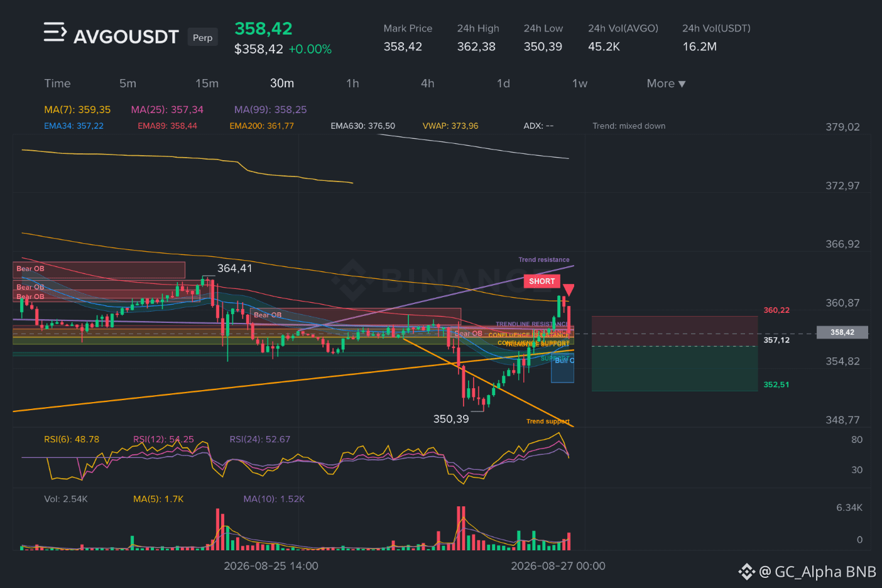Click the MA(10): 1.52K volume label
Image resolution: width=882 pixels, height=588 pixels.
point(274,499)
